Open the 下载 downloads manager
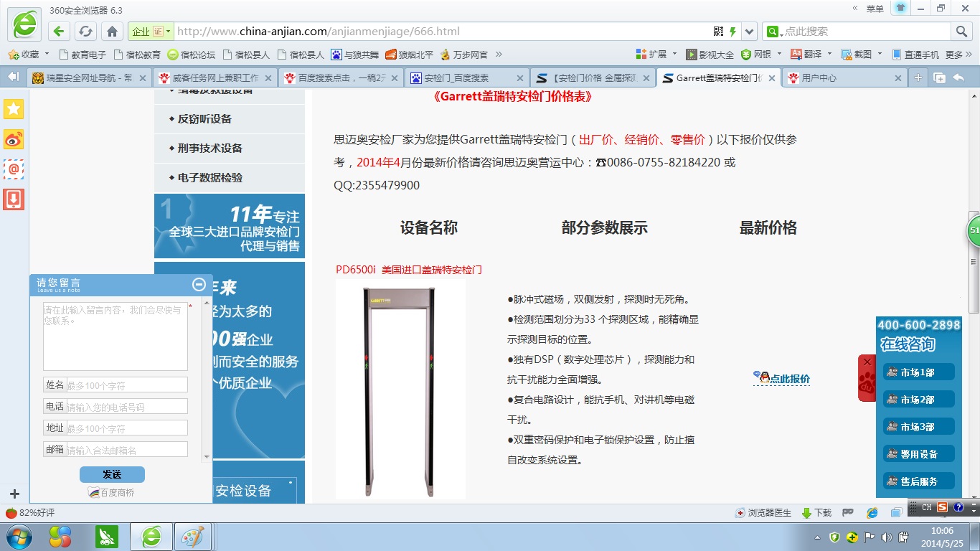980x551 pixels. pos(816,512)
